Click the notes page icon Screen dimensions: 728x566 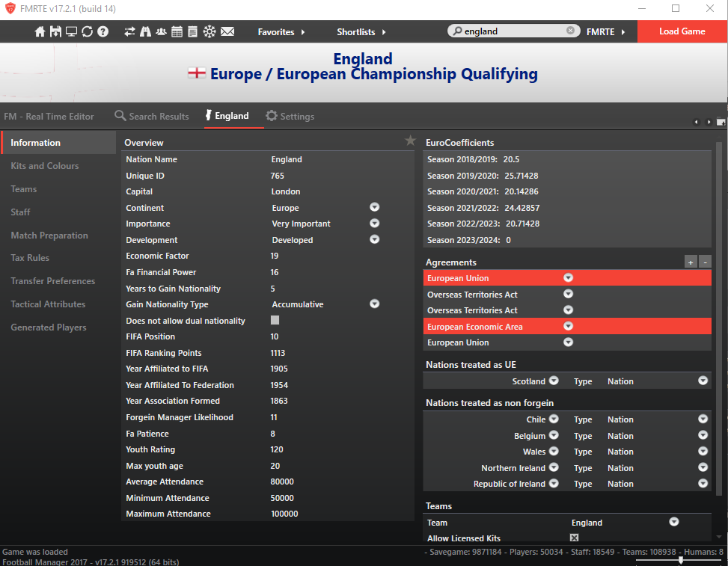(193, 31)
